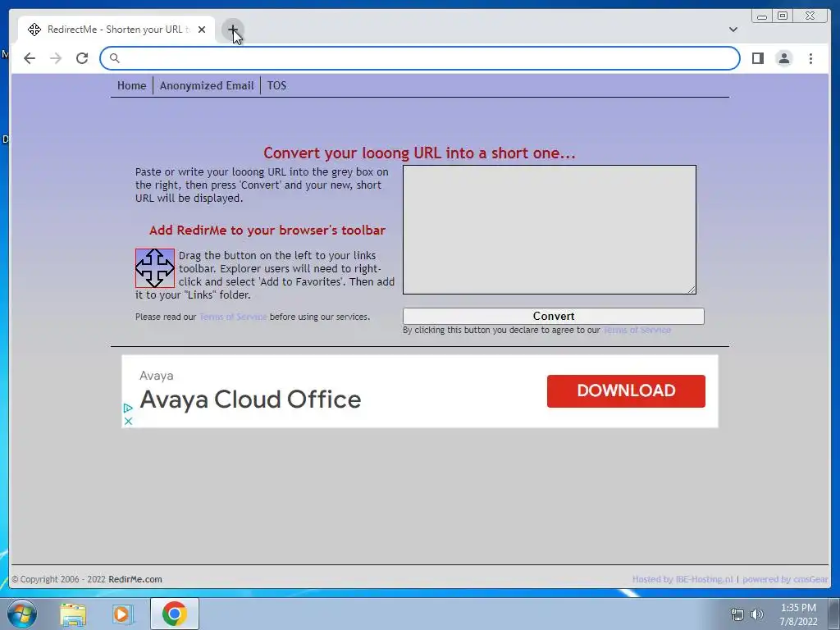The image size is (840, 630).
Task: Click the 'Avaya' advertiser label
Action: [157, 376]
